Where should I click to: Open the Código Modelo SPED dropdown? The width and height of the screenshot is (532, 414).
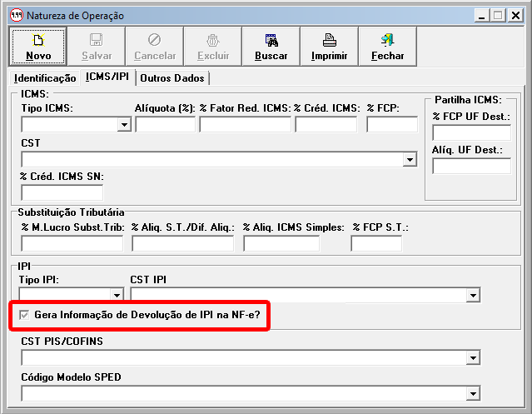473,393
